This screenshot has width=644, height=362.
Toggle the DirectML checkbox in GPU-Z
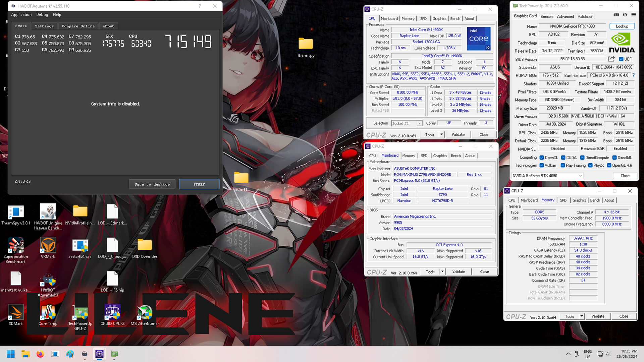tap(614, 158)
